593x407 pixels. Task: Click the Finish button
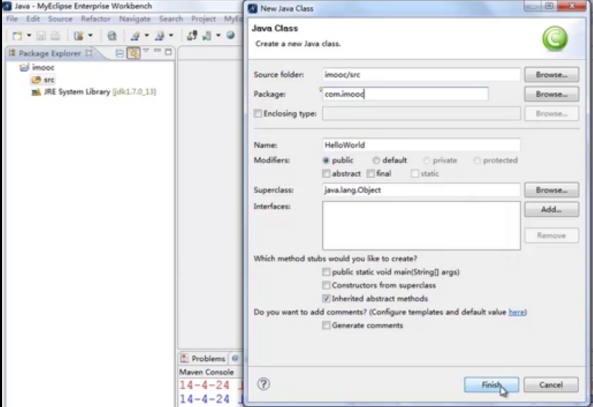click(491, 385)
